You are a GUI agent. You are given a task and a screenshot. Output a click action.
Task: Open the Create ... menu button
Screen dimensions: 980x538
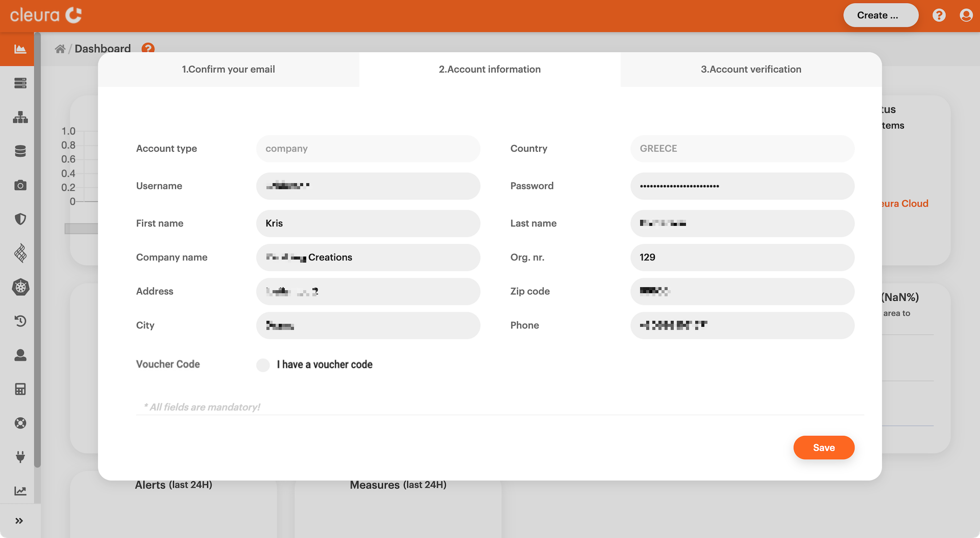tap(880, 15)
